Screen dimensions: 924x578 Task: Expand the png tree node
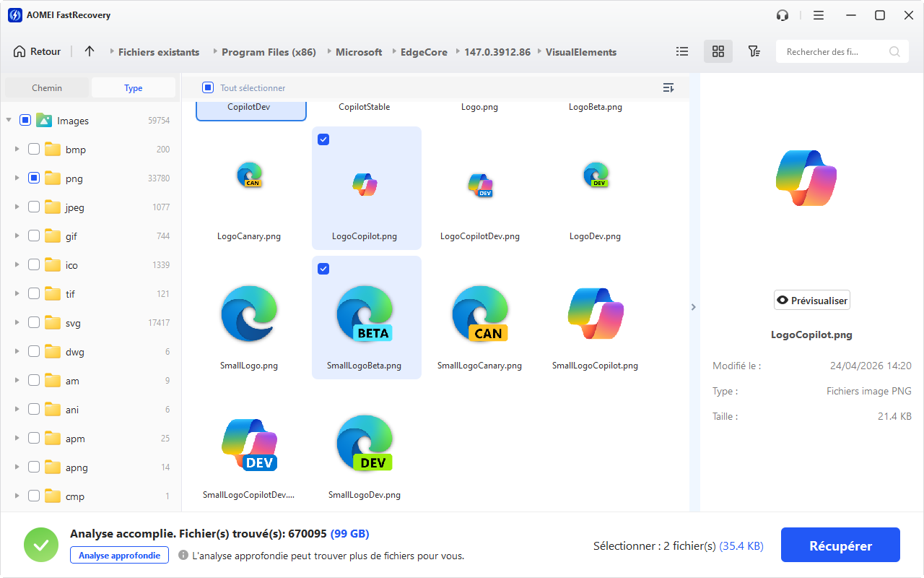pos(17,178)
